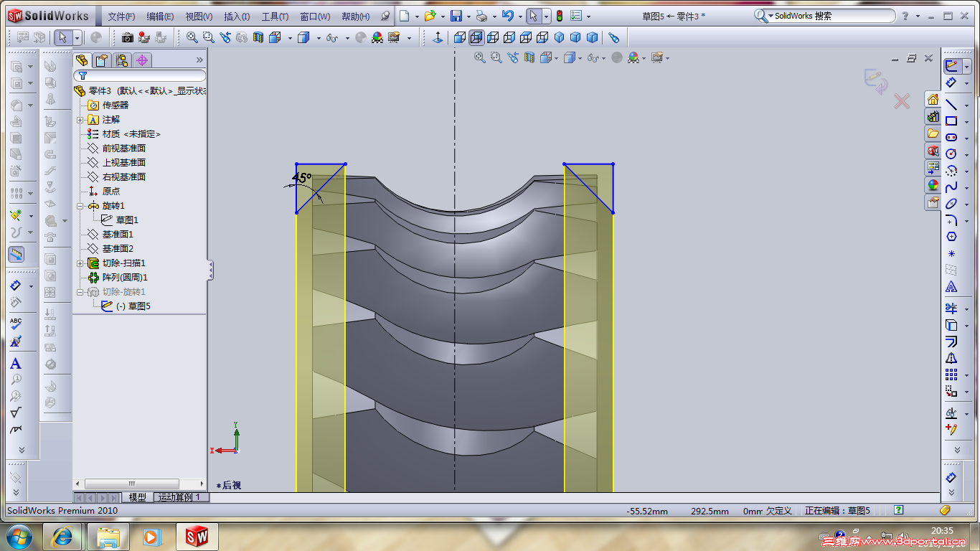The height and width of the screenshot is (551, 980).
Task: Click Save icon in top toolbar
Action: point(456,16)
